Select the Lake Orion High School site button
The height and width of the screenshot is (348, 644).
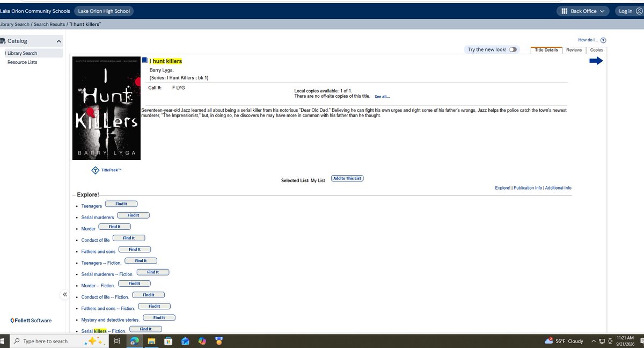coord(104,11)
